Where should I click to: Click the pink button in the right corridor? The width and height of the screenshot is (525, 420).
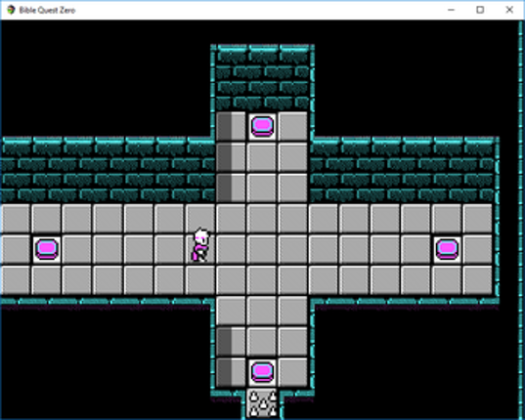(447, 249)
